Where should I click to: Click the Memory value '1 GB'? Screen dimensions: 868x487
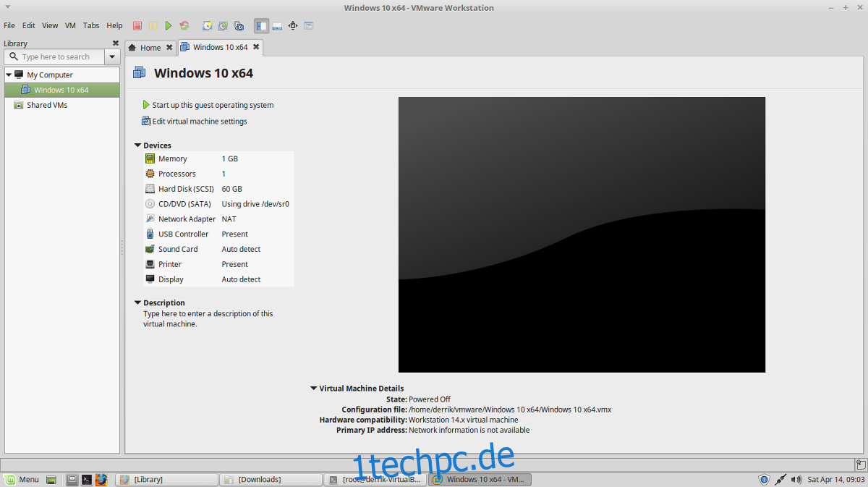tap(229, 158)
